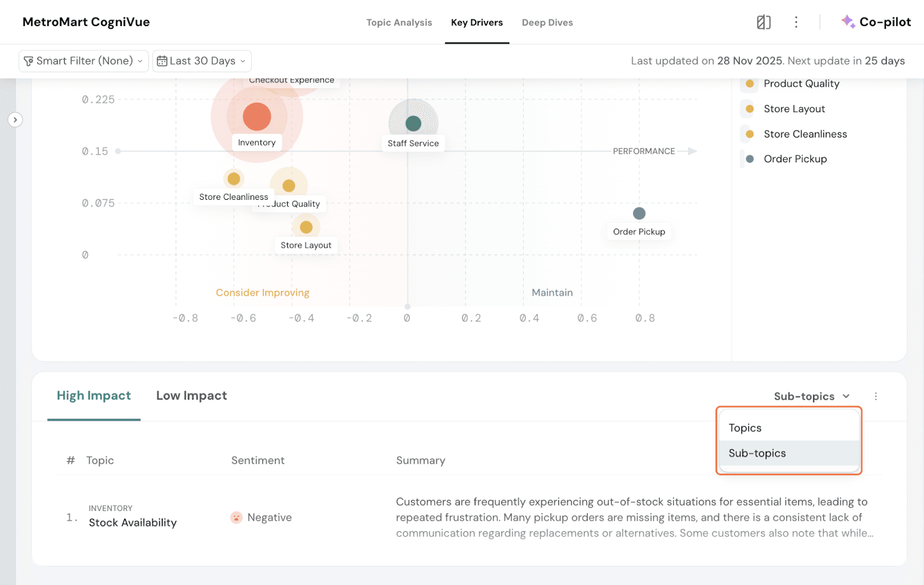Switch to the Low Impact tab
Image resolution: width=924 pixels, height=585 pixels.
pyautogui.click(x=191, y=396)
